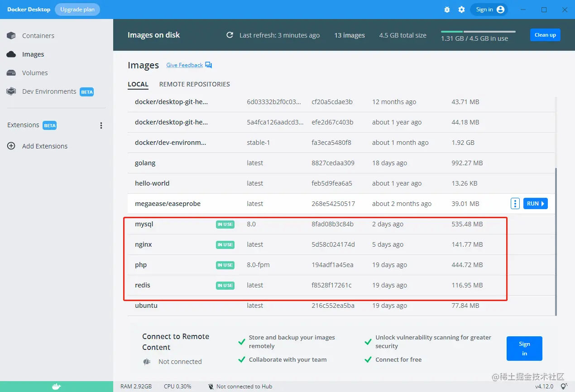575x392 pixels.
Task: Click the refresh images icon
Action: (x=230, y=35)
